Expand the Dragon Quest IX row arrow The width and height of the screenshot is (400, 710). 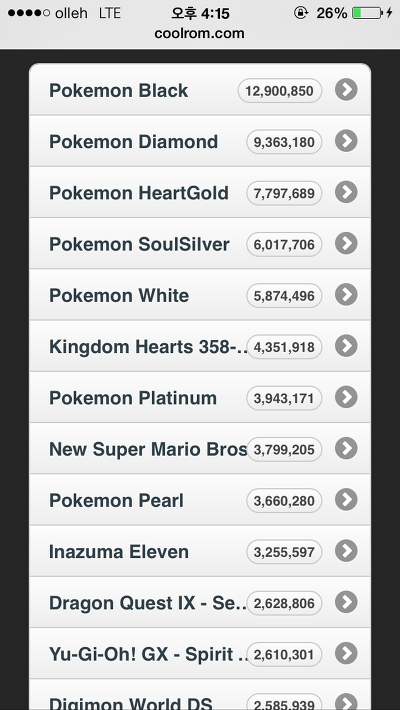coord(347,602)
